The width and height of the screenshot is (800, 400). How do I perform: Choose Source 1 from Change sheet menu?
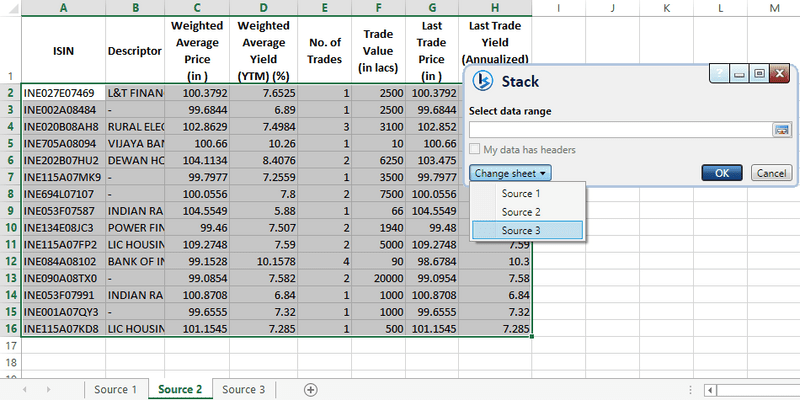tap(528, 194)
